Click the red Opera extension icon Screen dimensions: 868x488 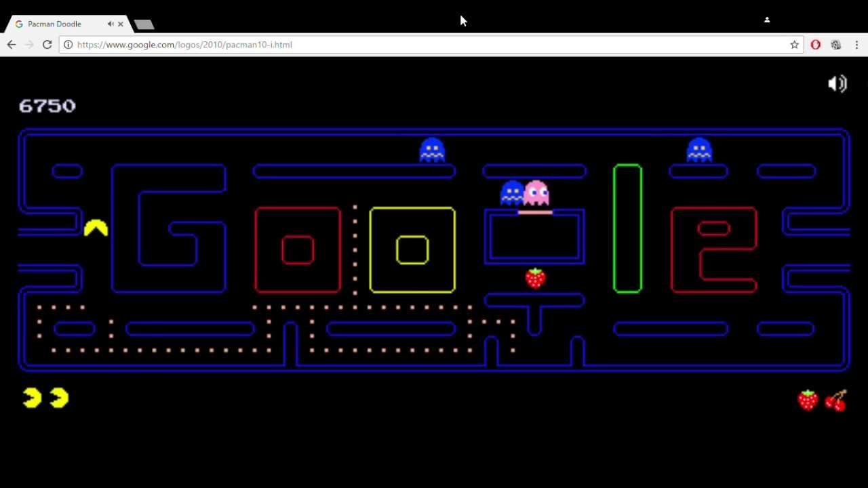[x=816, y=45]
